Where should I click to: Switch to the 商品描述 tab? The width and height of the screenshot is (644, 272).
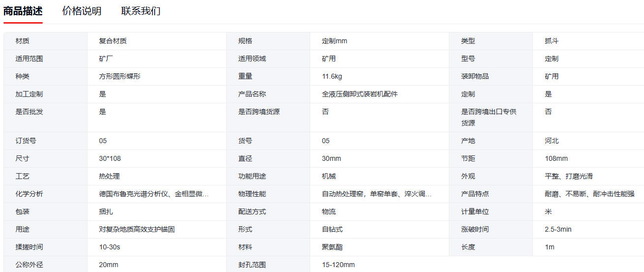coord(23,11)
